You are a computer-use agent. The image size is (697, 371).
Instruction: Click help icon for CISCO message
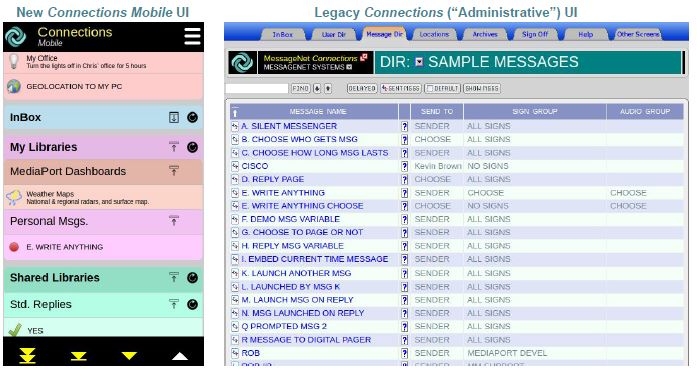coord(404,166)
